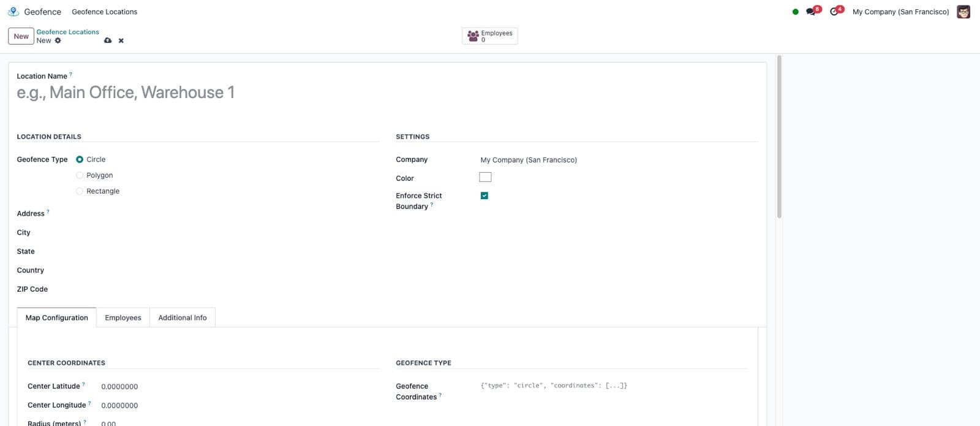The width and height of the screenshot is (980, 426).
Task: Open the activities clock icon
Action: [834, 12]
